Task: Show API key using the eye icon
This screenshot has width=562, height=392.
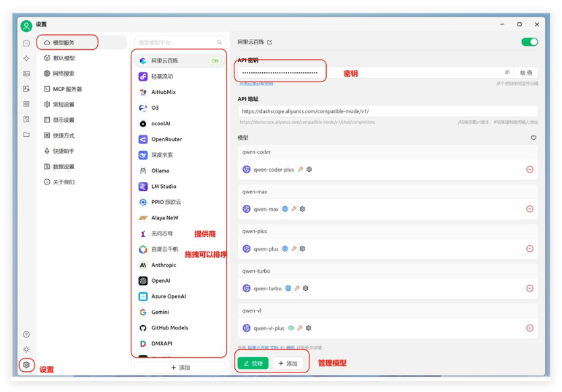Action: point(507,72)
